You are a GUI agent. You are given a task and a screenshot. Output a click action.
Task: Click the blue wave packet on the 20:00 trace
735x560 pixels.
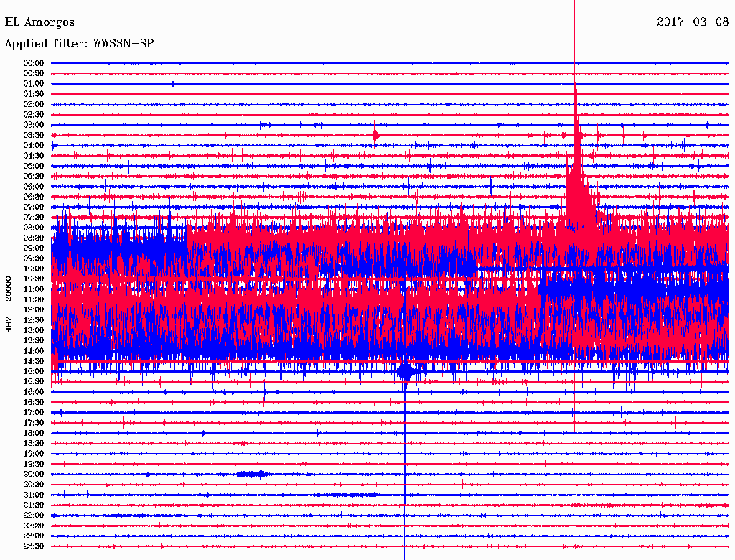tap(252, 474)
